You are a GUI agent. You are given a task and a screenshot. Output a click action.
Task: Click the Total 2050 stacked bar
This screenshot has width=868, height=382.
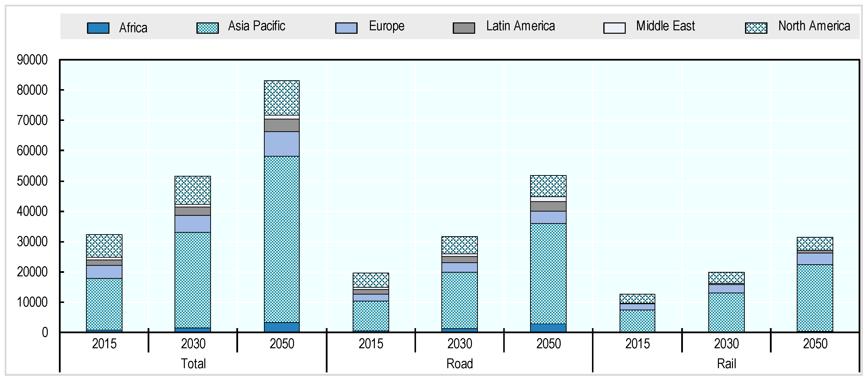pos(282,206)
